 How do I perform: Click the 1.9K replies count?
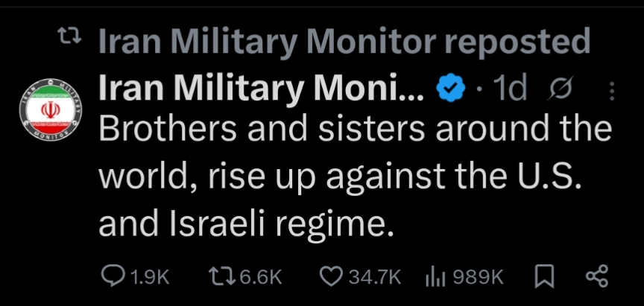[150, 278]
